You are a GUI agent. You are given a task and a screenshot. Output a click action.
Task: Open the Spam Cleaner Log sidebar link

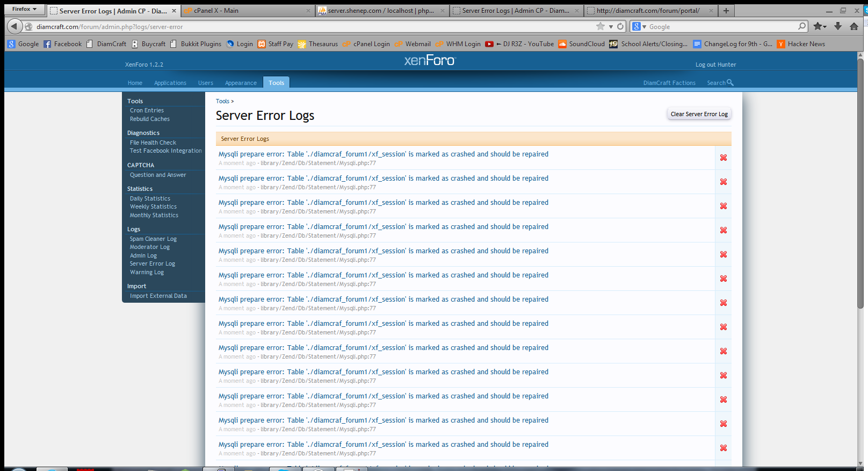[x=153, y=239]
